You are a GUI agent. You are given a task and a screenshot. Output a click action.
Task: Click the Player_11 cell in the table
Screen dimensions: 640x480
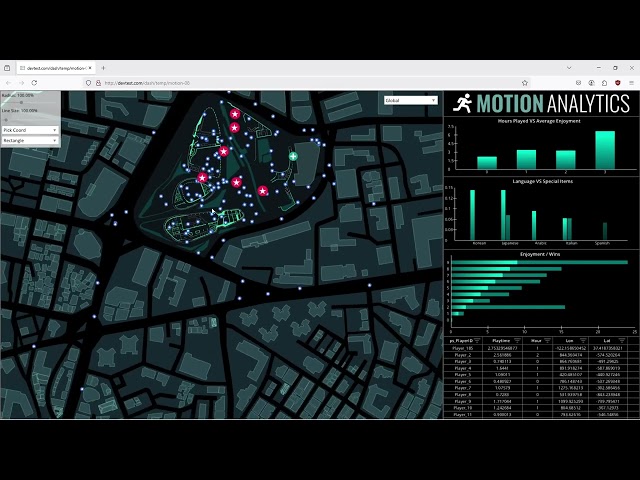(x=463, y=414)
